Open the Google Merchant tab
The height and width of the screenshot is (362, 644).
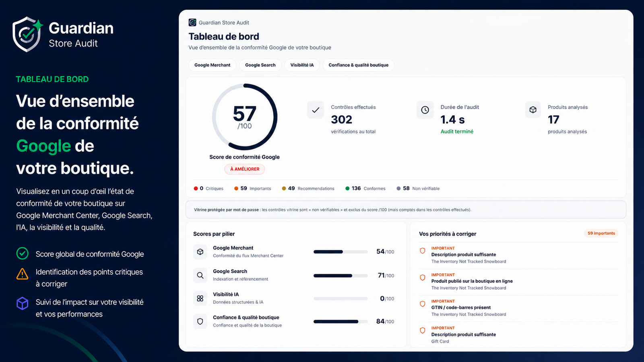click(212, 65)
